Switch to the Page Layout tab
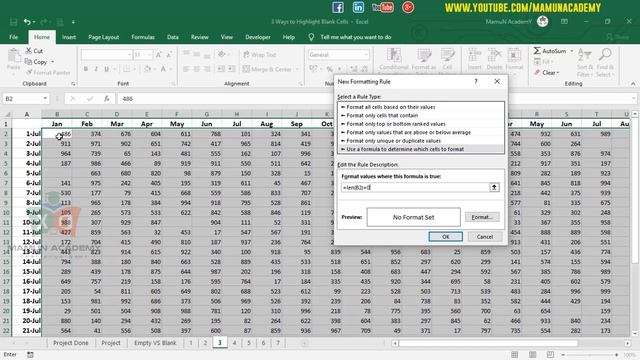Screen dimensions: 640x360 104,37
